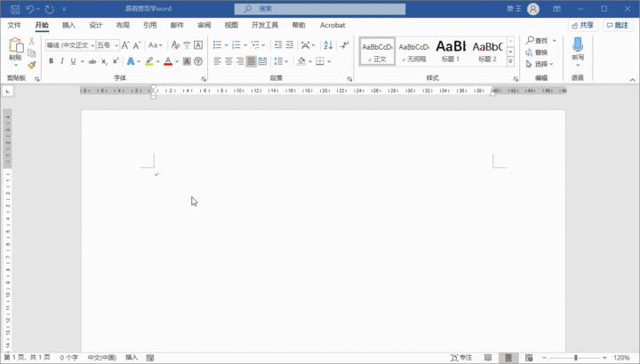Open the multilevel list menu
Viewport: 640px width, 364px height.
coord(258,45)
